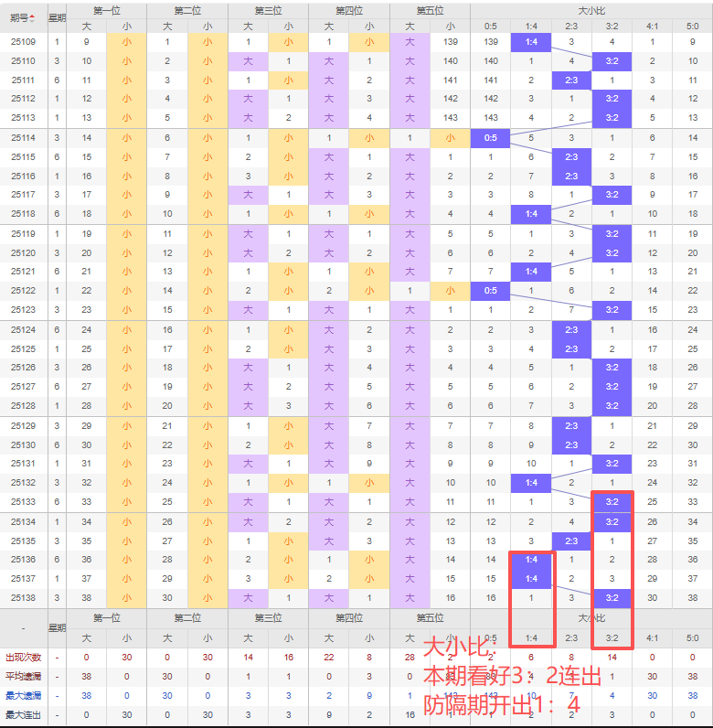
Task: Click the 第二位 header in the footer row
Action: point(187,618)
